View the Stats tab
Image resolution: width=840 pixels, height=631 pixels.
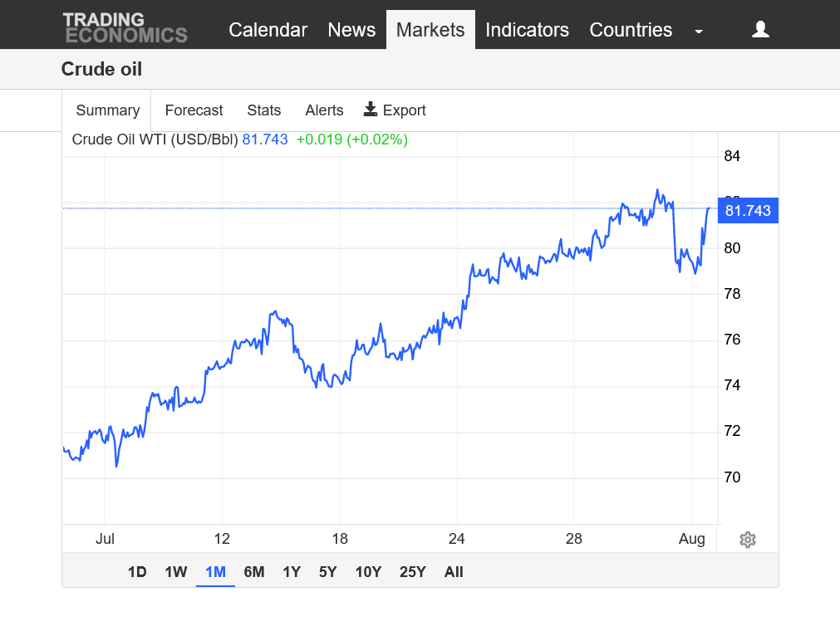pos(264,110)
